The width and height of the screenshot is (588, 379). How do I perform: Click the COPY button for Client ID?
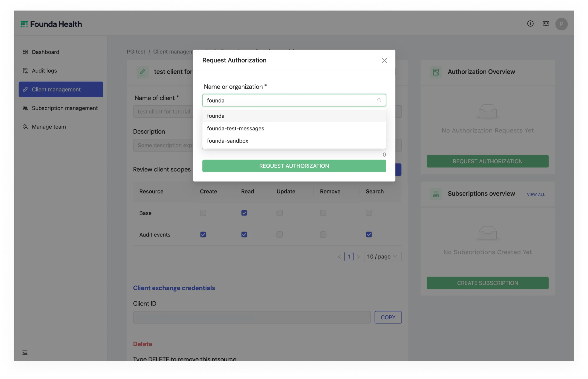click(x=388, y=317)
